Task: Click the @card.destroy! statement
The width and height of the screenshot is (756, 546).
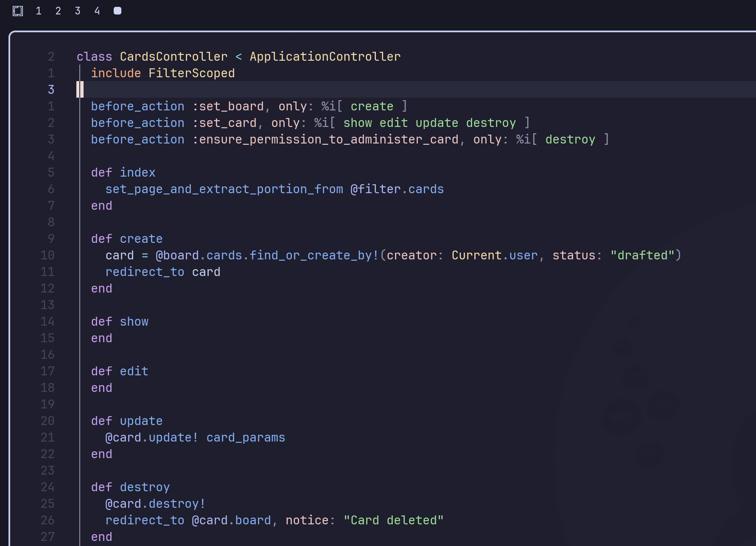Action: coord(155,504)
